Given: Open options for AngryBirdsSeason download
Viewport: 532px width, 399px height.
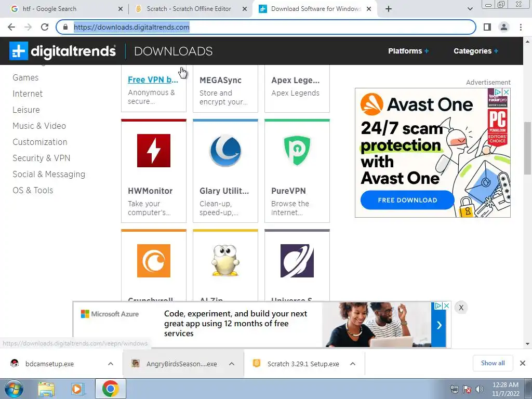Looking at the screenshot, I should coord(232,364).
